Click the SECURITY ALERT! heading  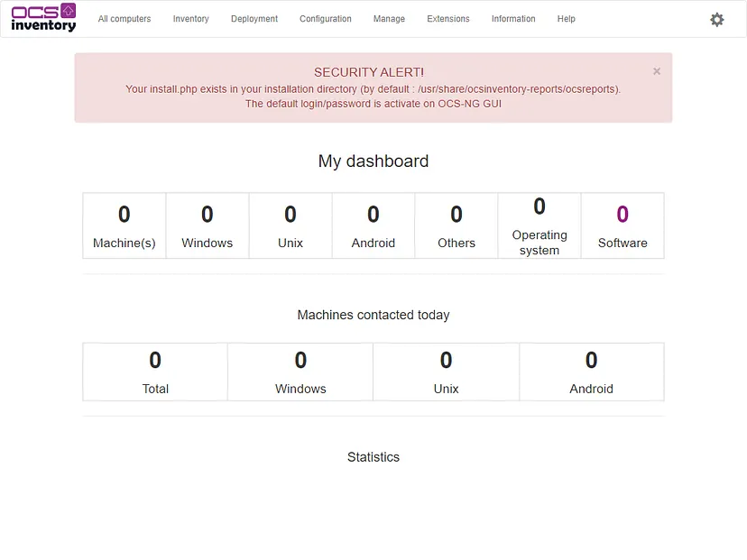369,72
